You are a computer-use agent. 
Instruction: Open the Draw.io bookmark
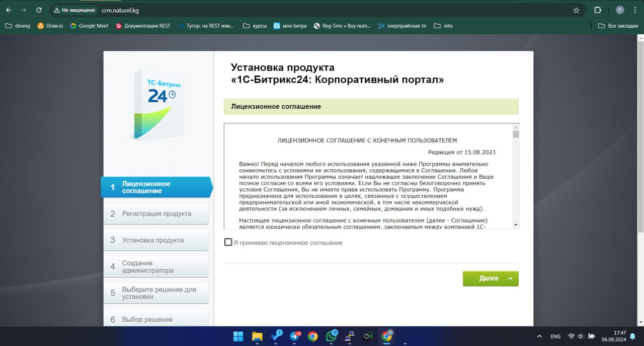pos(50,26)
